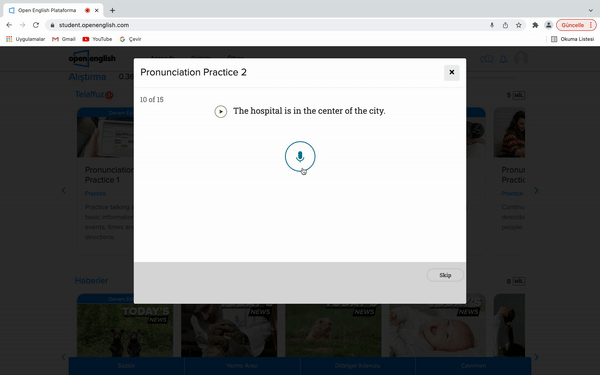Open the Okuma Listesi reading list
The image size is (600, 375).
tap(572, 39)
